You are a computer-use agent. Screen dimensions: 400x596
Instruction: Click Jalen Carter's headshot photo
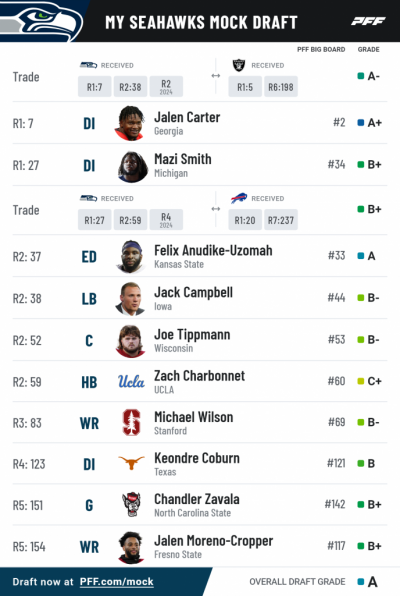(x=130, y=123)
